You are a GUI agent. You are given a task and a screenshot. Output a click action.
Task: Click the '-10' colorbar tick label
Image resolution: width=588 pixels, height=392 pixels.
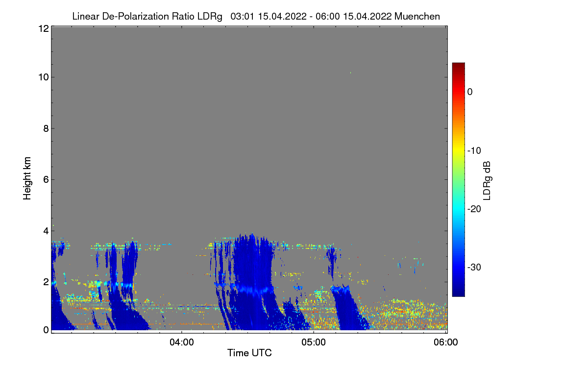pyautogui.click(x=474, y=150)
